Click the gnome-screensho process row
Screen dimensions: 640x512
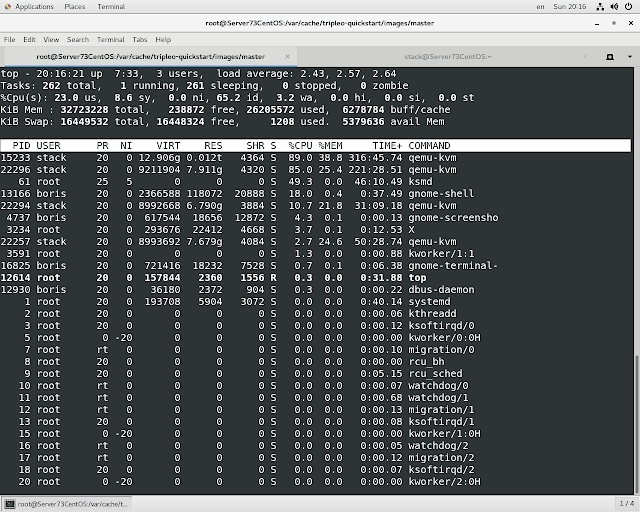point(315,218)
